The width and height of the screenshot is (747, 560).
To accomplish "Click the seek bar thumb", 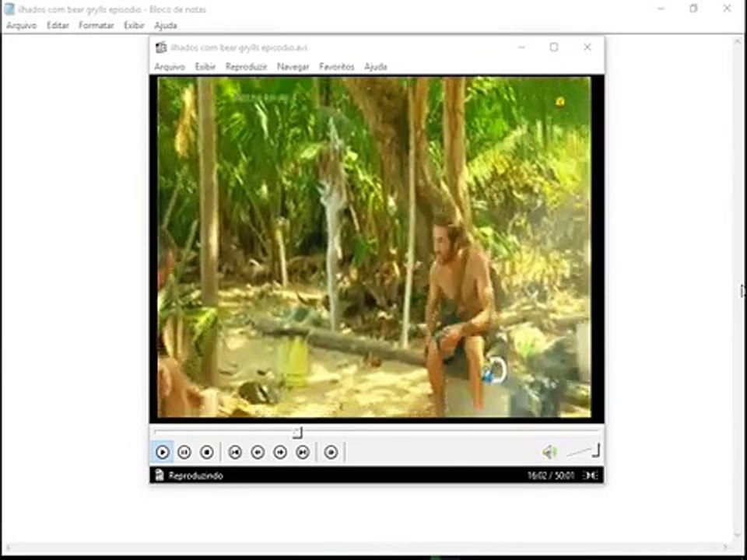I will (x=297, y=432).
